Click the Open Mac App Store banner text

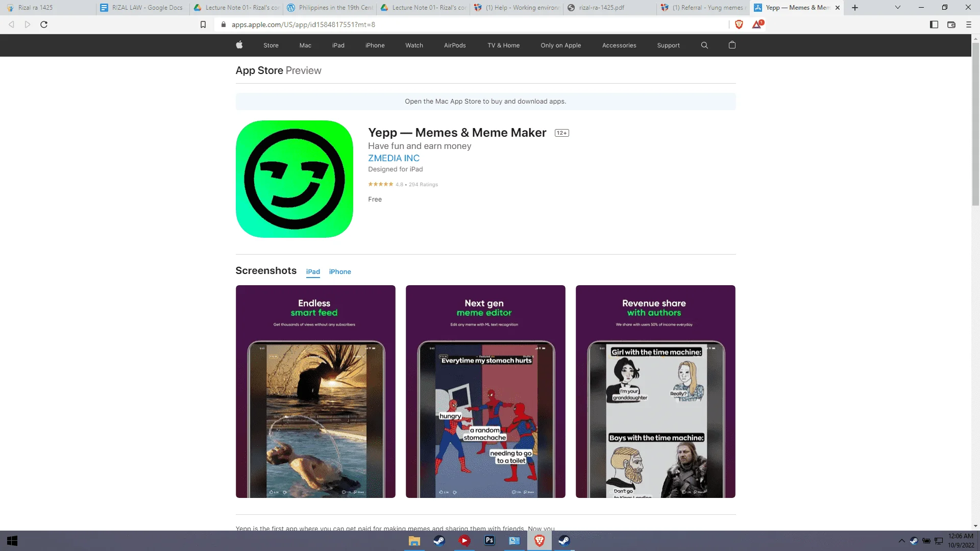[x=485, y=102]
